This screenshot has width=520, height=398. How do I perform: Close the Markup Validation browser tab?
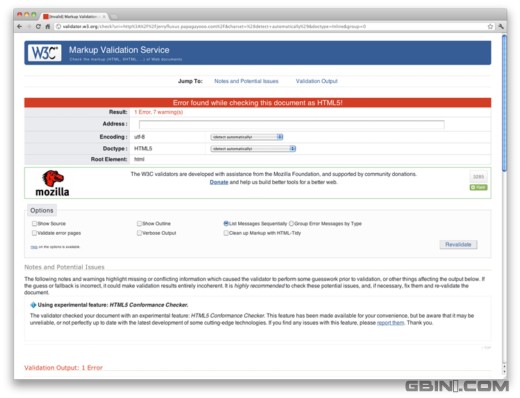click(x=104, y=16)
